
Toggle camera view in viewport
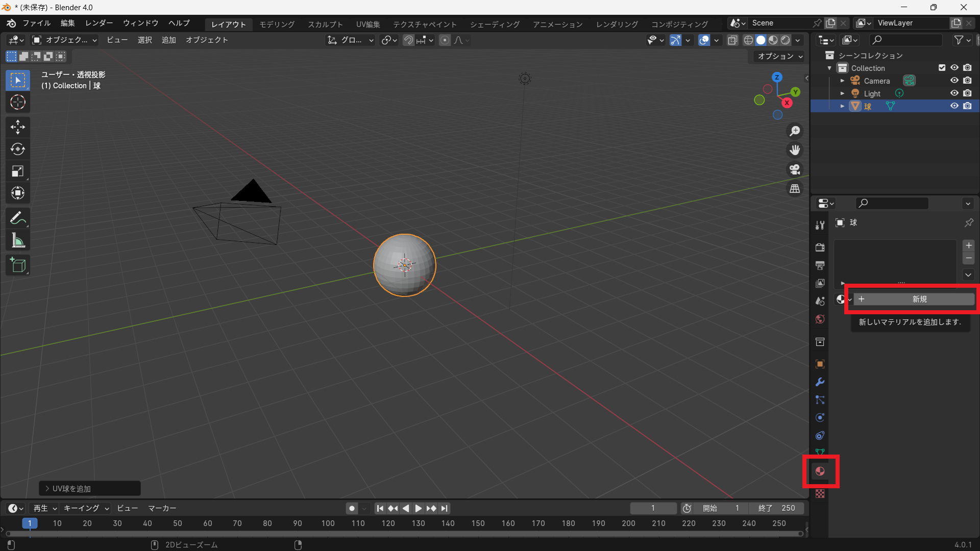pyautogui.click(x=795, y=169)
